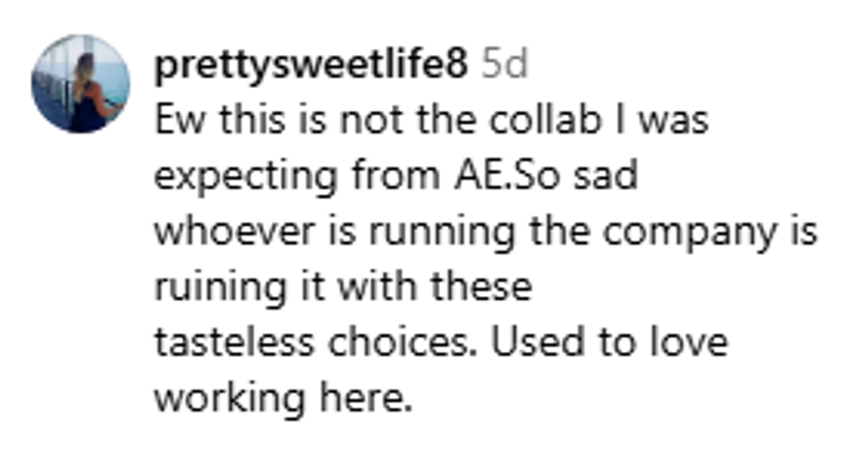The height and width of the screenshot is (451, 868).
Task: Click the prettysweetlife8 profile avatar
Action: pos(81,84)
